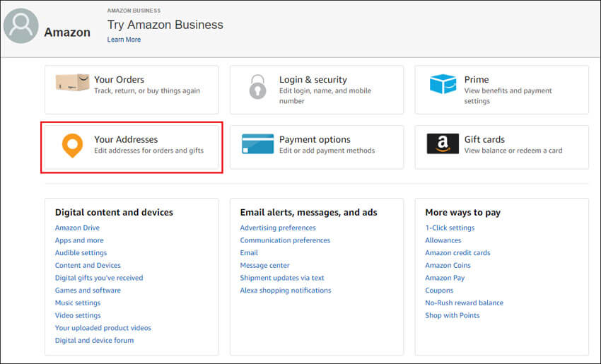Click 'Email alerts, messages, and ads' heading

[x=308, y=212]
